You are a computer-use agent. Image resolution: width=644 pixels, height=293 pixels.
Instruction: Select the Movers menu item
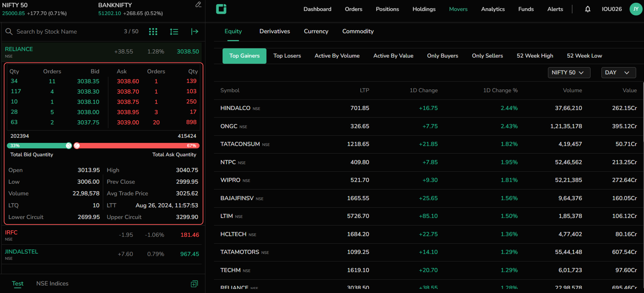tap(458, 9)
